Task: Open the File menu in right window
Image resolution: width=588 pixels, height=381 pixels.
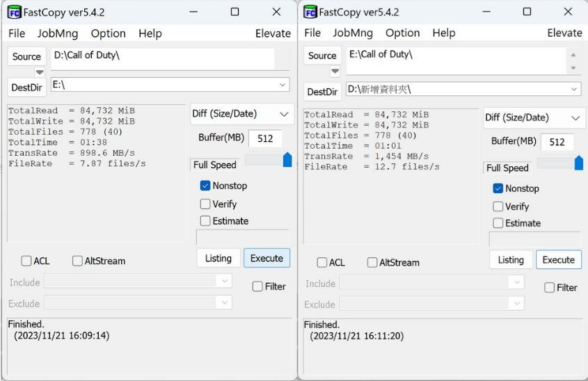Action: 312,33
